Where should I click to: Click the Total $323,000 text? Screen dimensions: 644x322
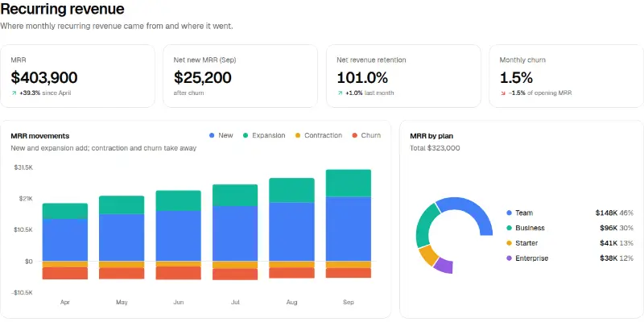point(435,148)
